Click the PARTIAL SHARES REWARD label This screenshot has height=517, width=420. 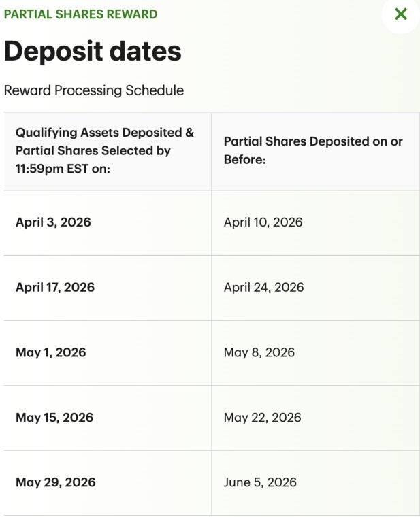(80, 14)
